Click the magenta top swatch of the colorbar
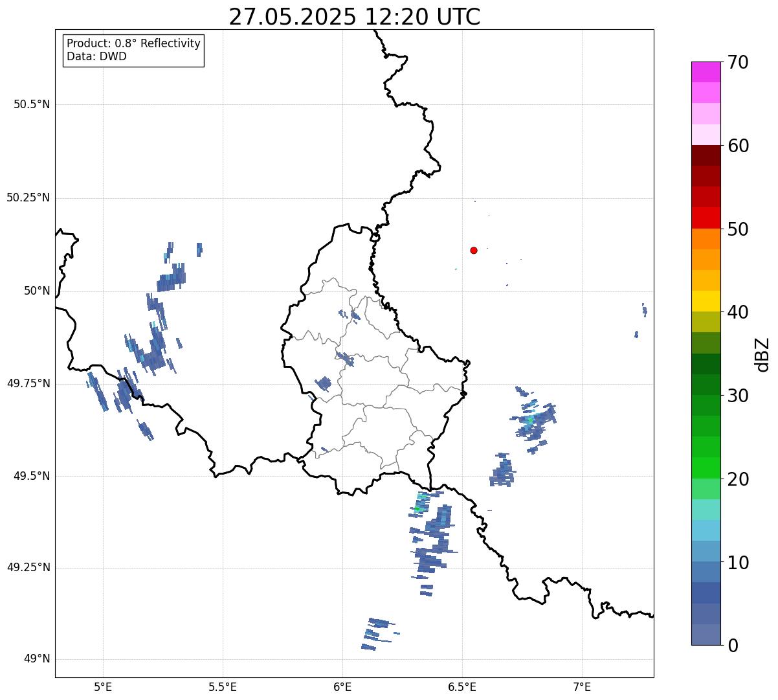 [706, 73]
